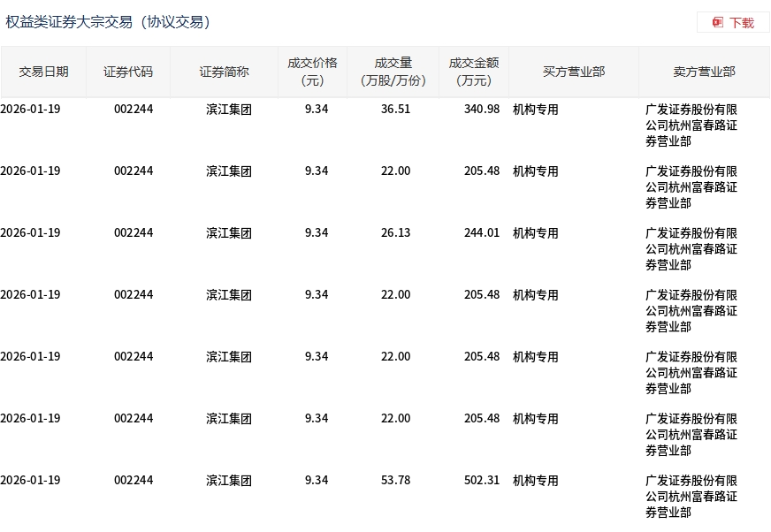Select the 340.98 amount cell
The image size is (771, 532).
(x=482, y=110)
